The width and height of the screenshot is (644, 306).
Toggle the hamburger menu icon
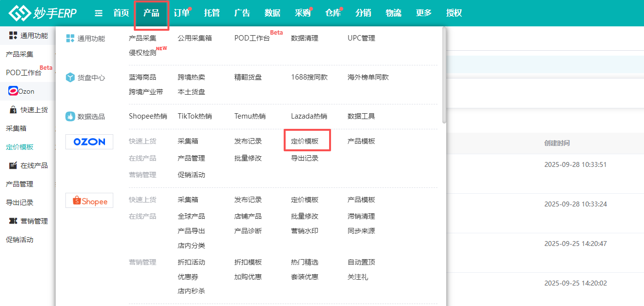[99, 13]
